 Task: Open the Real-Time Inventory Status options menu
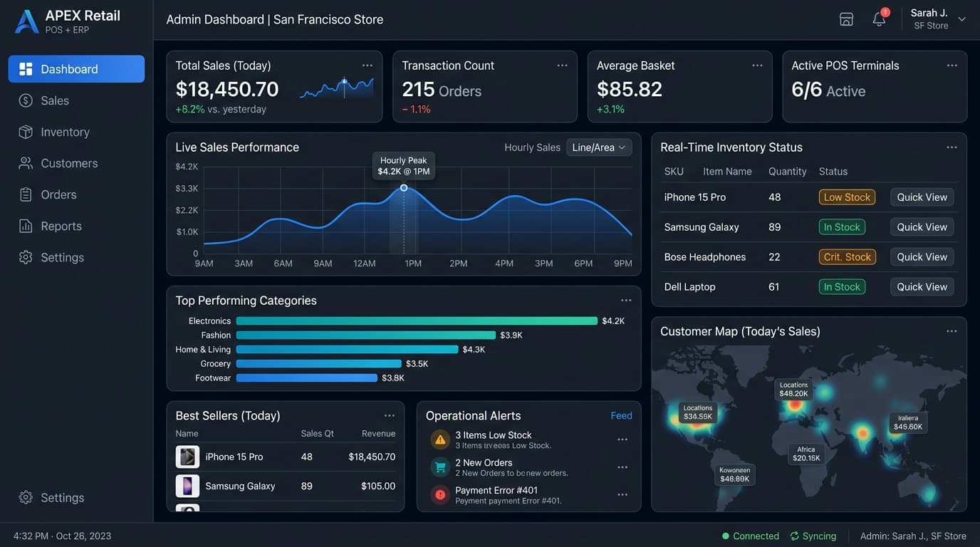(x=952, y=147)
